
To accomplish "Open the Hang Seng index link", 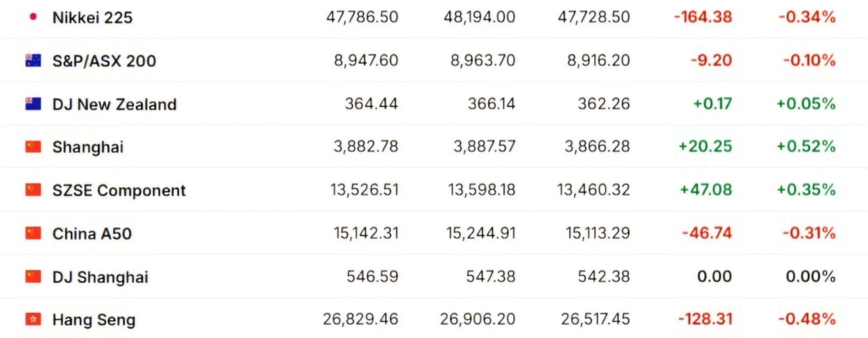I will pyautogui.click(x=94, y=320).
